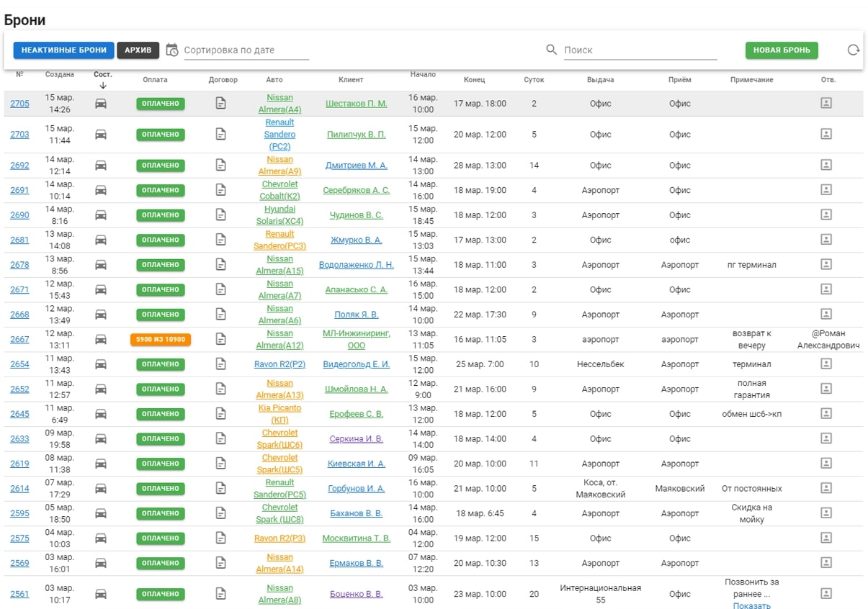868x609 pixels.
Task: Click car status icon in row 2633
Action: coord(101,438)
